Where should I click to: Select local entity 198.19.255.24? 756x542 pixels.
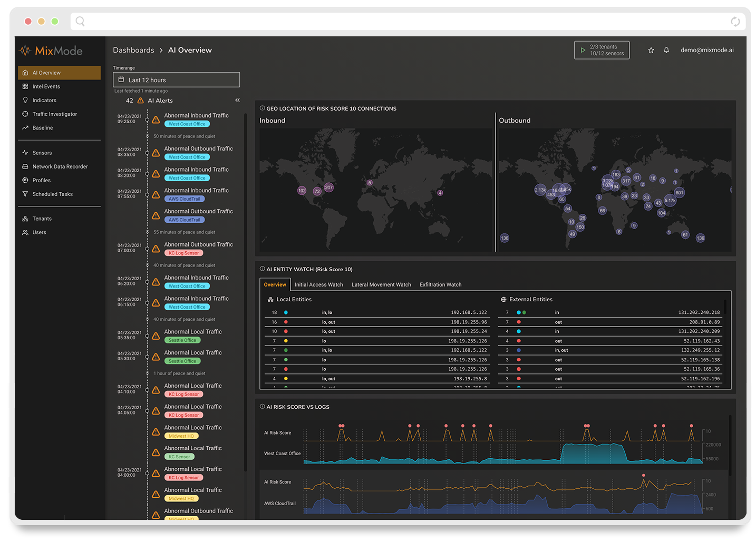376,331
